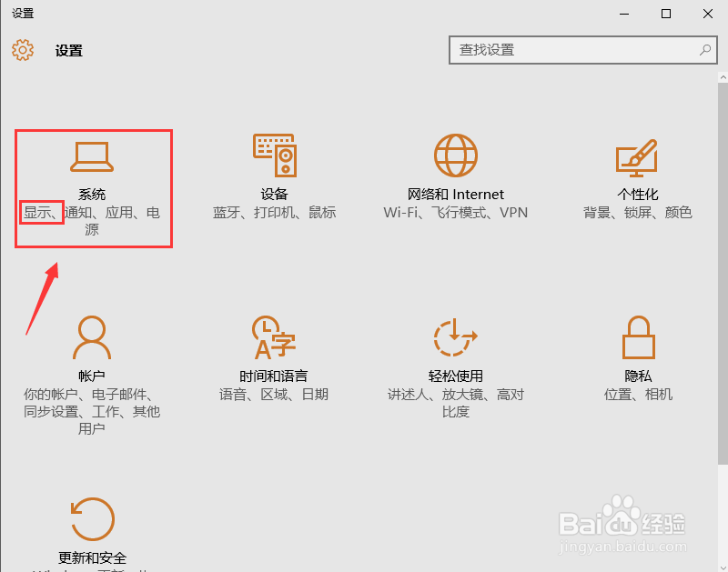Minimize the Settings window
This screenshot has height=572, width=728.
[x=624, y=14]
